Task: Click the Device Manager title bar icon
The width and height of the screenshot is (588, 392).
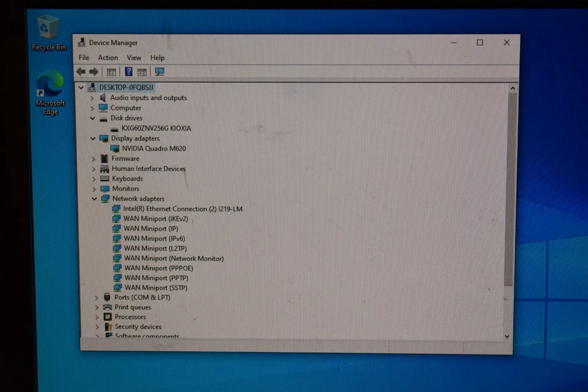Action: 81,42
